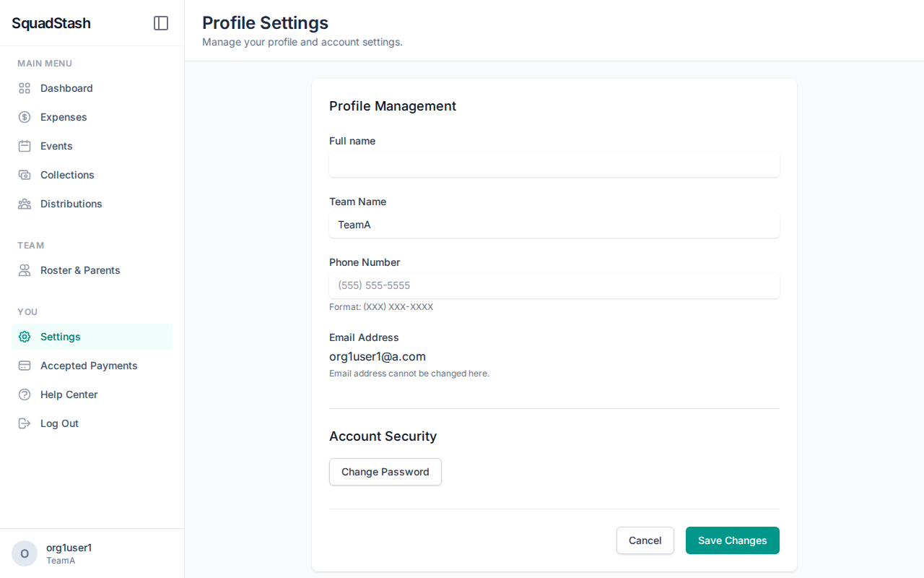This screenshot has height=578, width=924.
Task: Click the Log Out arrow icon
Action: (x=24, y=423)
